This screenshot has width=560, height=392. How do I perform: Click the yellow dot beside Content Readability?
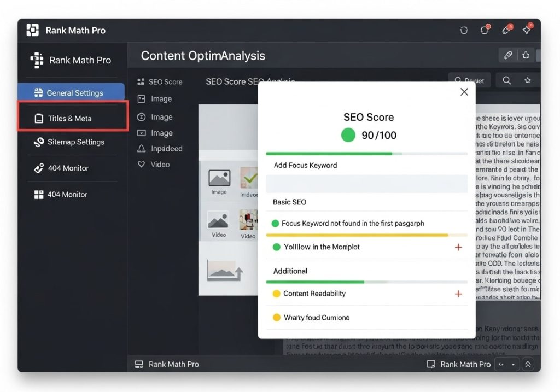276,294
